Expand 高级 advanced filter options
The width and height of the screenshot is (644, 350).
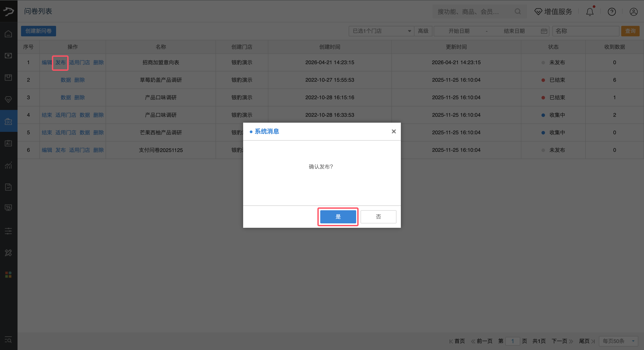[423, 31]
